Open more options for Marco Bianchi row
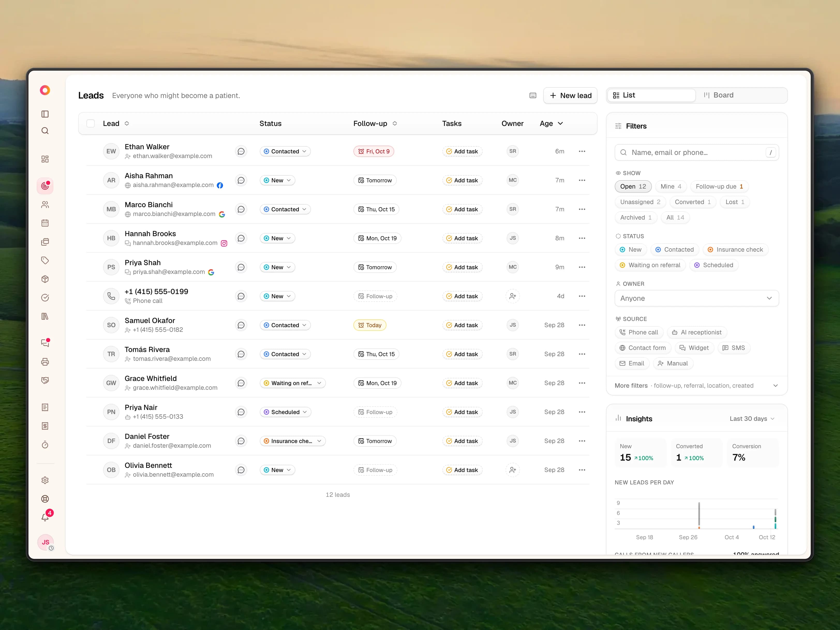 (582, 209)
